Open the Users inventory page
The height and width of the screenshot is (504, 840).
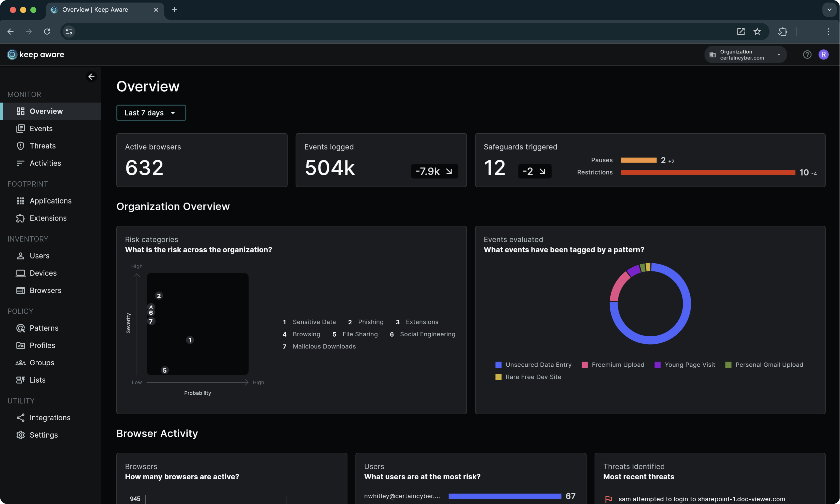(x=39, y=256)
